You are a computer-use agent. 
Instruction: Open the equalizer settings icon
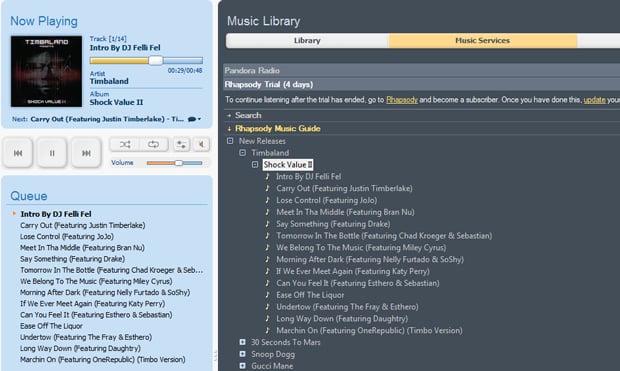[x=181, y=144]
